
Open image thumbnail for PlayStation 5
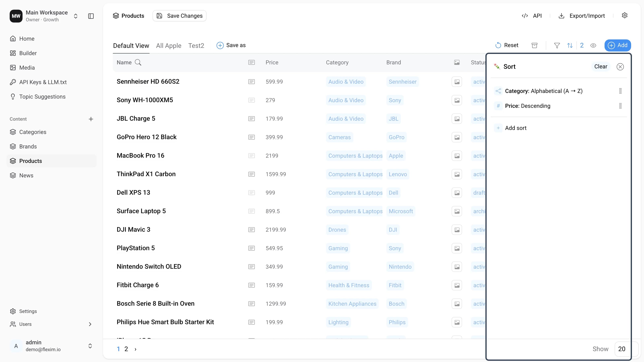457,248
